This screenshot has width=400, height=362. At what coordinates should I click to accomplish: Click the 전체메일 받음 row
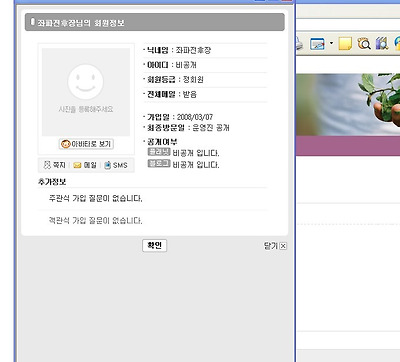[x=205, y=94]
